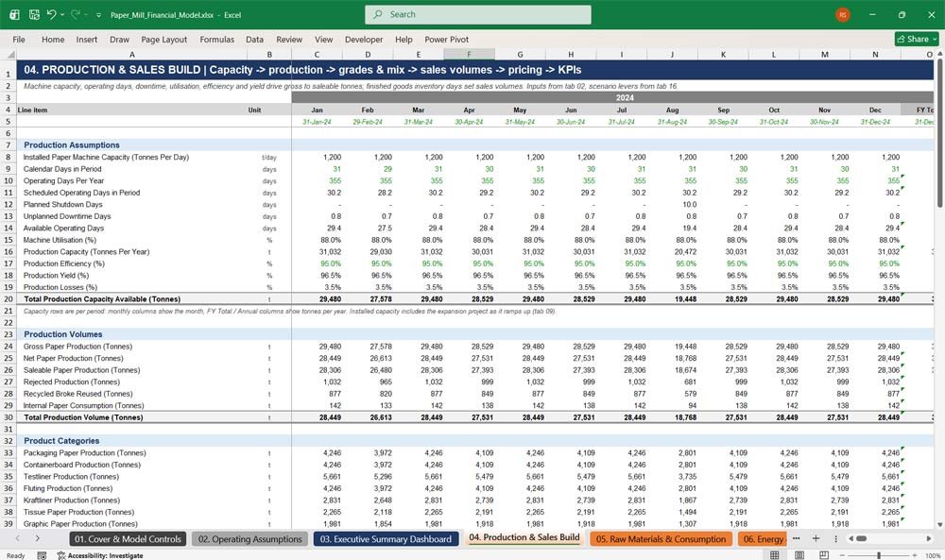Viewport: 945px width, 560px height.
Task: Click the more sheets ellipsis button
Action: pyautogui.click(x=796, y=538)
